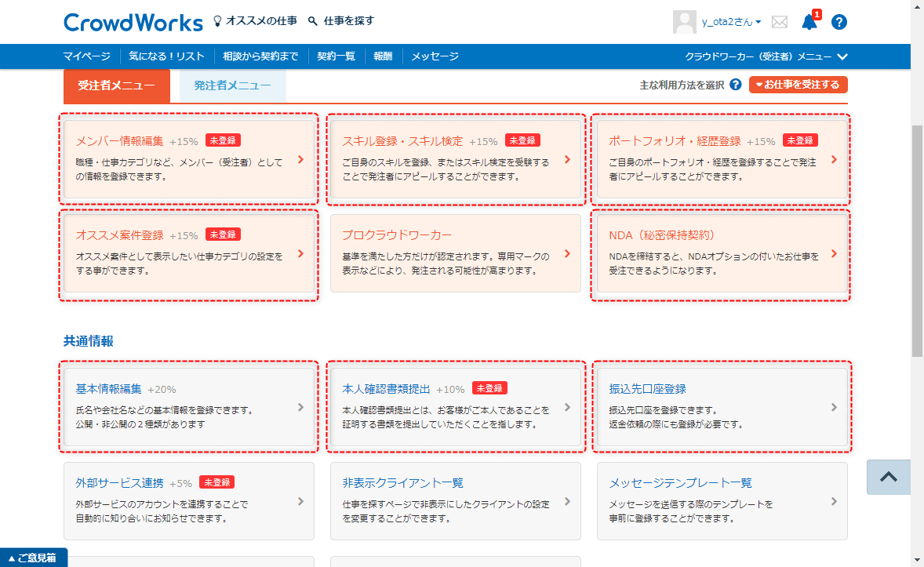Image resolution: width=924 pixels, height=567 pixels.
Task: Open the notification bell
Action: [809, 22]
